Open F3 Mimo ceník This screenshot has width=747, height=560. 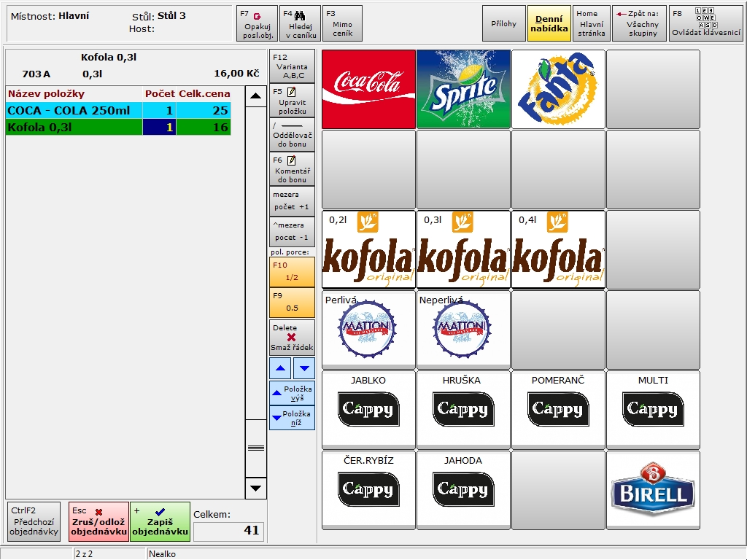click(x=342, y=23)
